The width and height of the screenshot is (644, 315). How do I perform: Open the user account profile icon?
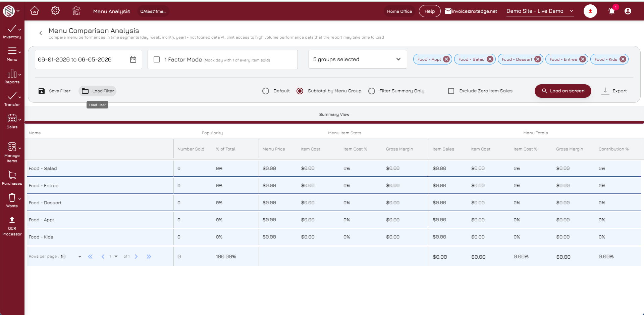[x=628, y=11]
